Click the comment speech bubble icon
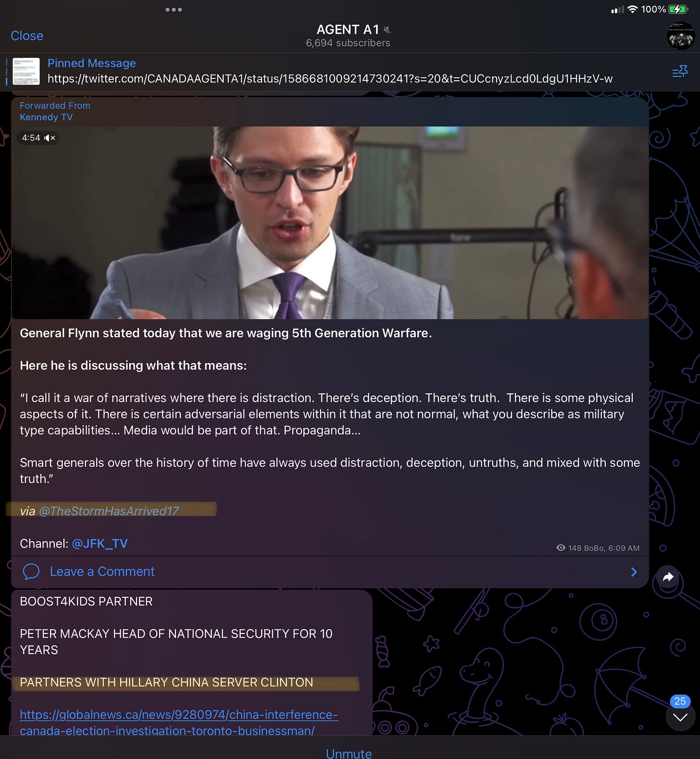This screenshot has width=700, height=759. click(x=31, y=571)
